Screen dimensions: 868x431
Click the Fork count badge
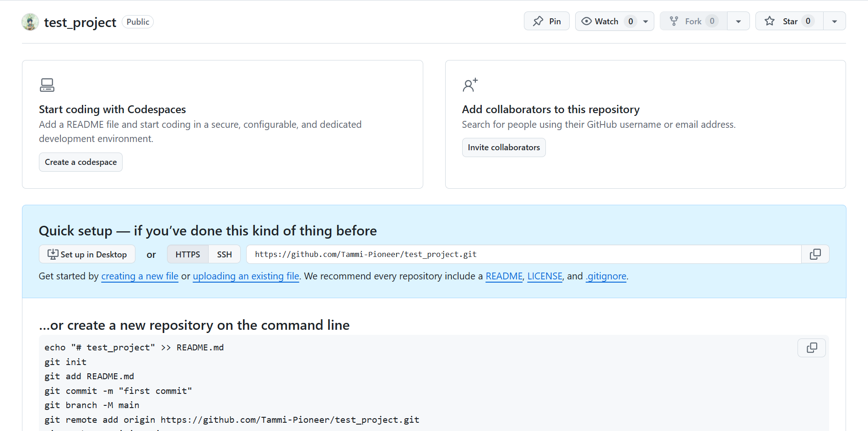[x=712, y=21]
